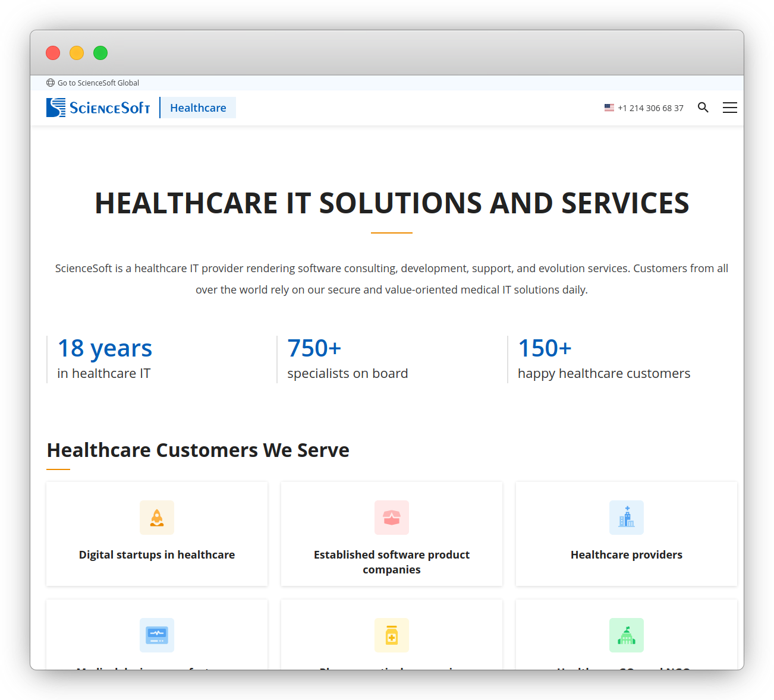774x700 pixels.
Task: Click the globe icon in top bar
Action: coord(51,83)
